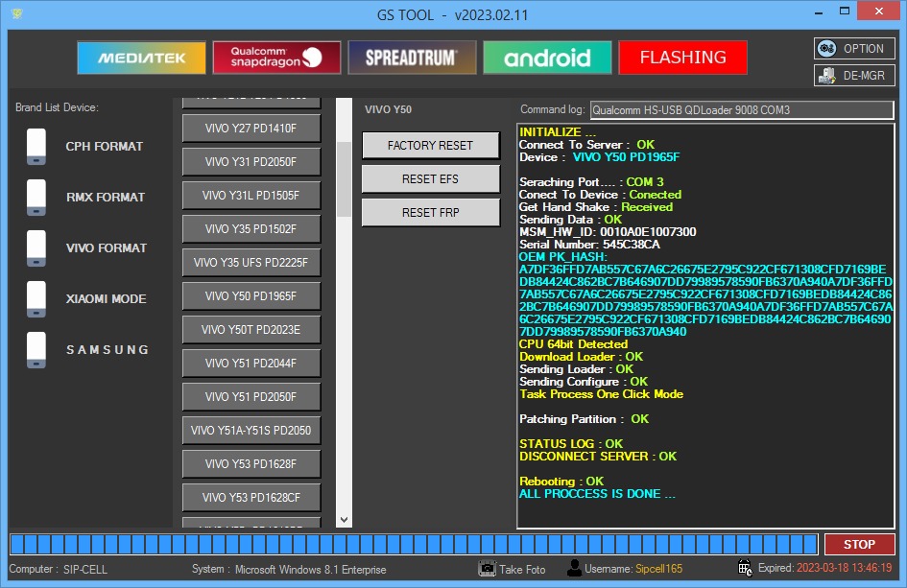Choose VIVO Y50T PD2023E device
Viewport: 907px width, 588px height.
pos(251,330)
